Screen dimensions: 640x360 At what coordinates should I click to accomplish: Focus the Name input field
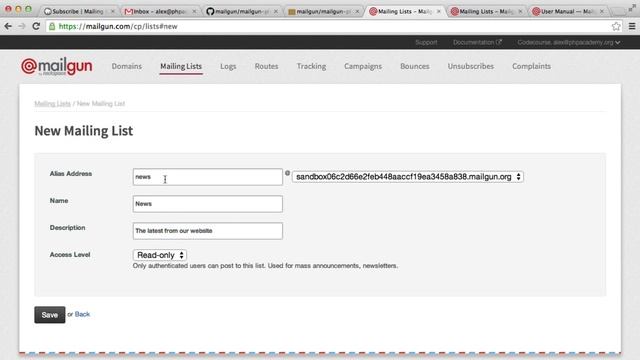coord(207,204)
